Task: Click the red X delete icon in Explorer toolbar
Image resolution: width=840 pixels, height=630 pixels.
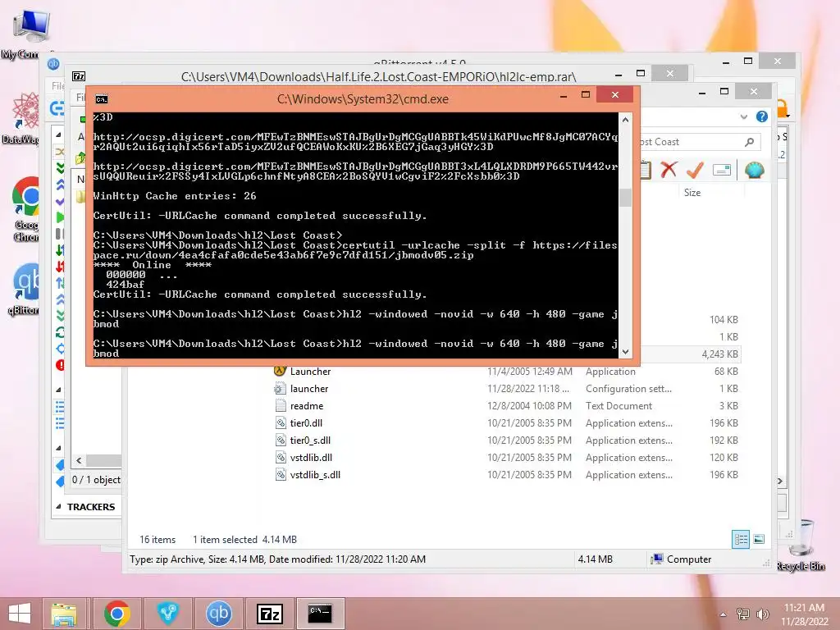Action: (x=669, y=170)
